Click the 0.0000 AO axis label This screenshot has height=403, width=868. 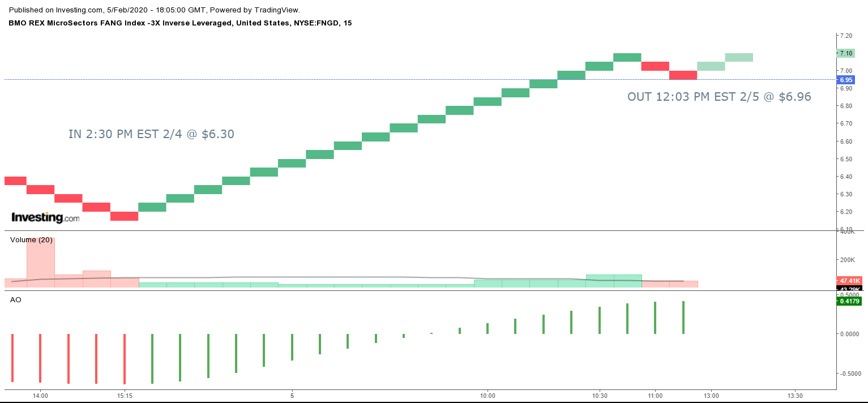pos(849,334)
